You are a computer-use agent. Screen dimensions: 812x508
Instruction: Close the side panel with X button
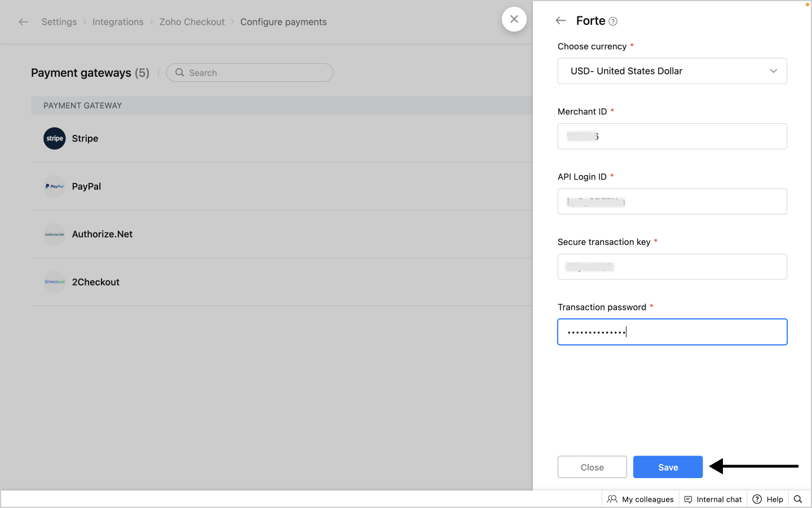pyautogui.click(x=514, y=19)
